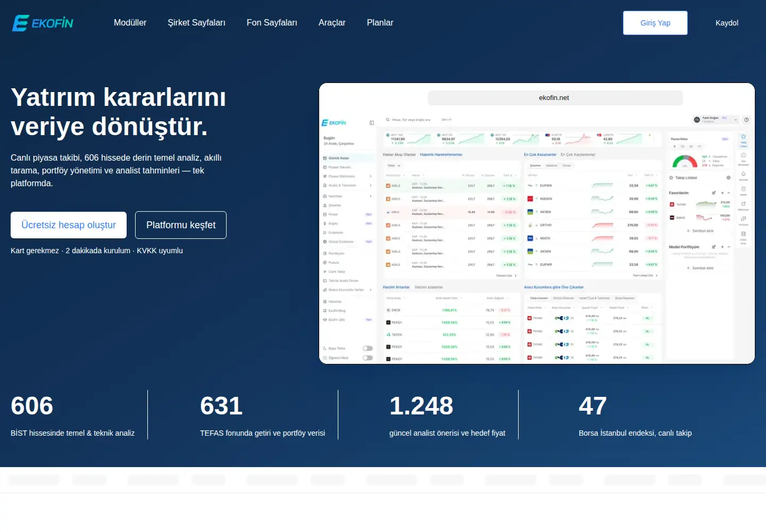Switch to the Hacmi azalanlar tab
766x532 pixels.
429,287
